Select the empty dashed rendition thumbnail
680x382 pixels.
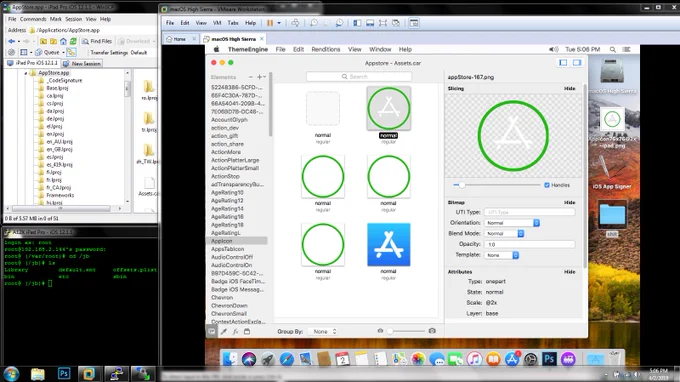coord(323,108)
